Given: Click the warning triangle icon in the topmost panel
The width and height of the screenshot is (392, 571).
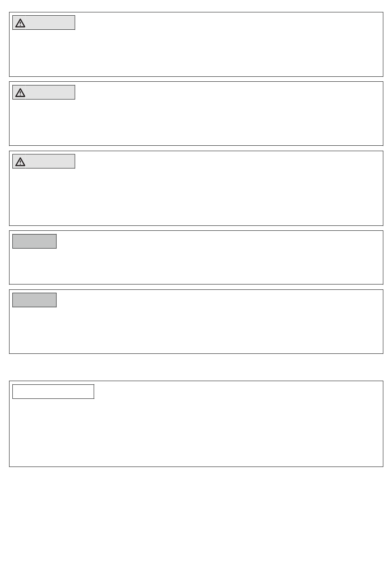Looking at the screenshot, I should point(20,23).
